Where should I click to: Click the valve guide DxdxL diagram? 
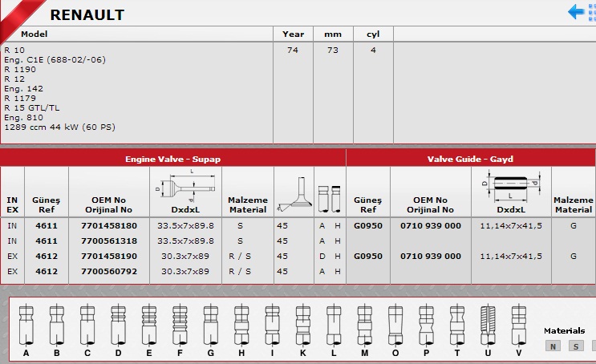pyautogui.click(x=510, y=184)
